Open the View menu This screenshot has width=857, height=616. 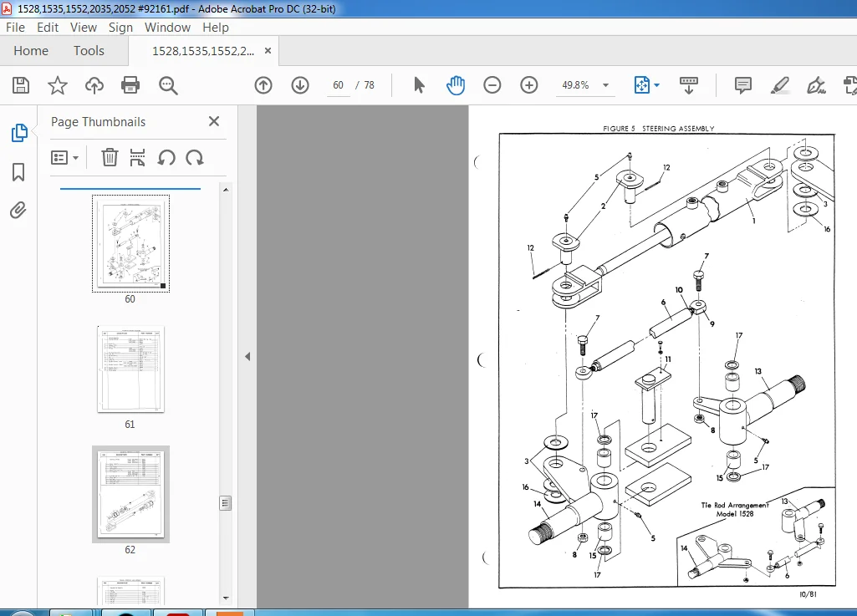click(83, 28)
